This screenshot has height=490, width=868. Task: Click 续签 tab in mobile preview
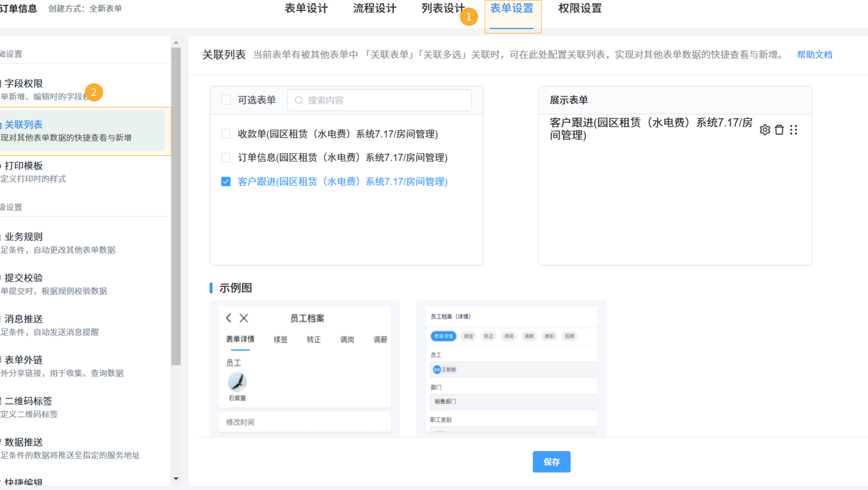pos(280,339)
